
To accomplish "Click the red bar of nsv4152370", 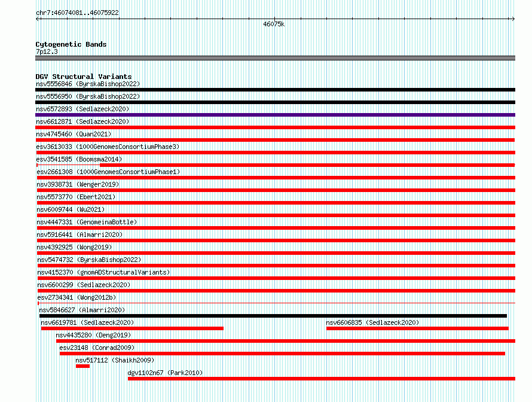I will tap(276, 278).
